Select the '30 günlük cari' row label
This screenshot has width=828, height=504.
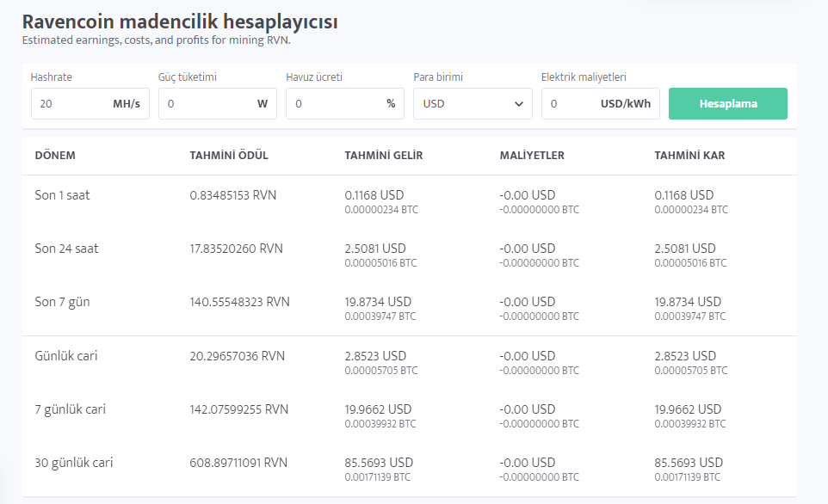point(74,463)
